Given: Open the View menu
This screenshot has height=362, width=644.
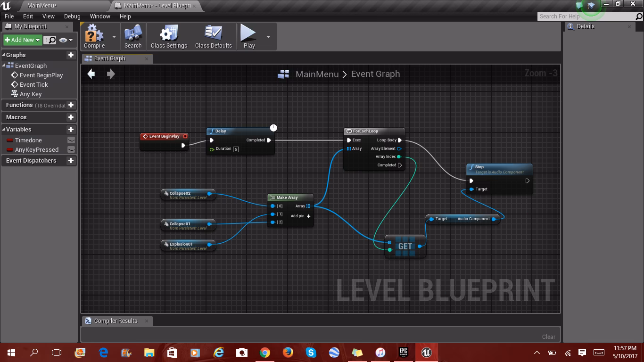Looking at the screenshot, I should coord(49,16).
